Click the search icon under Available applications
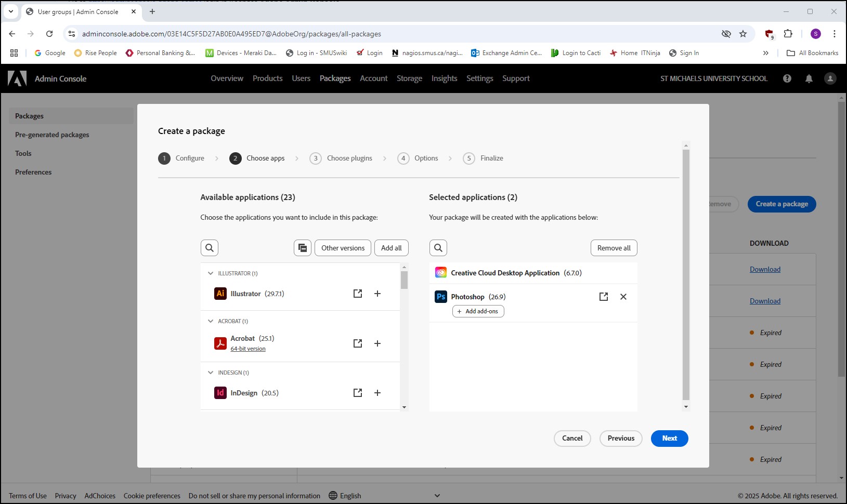 point(210,248)
